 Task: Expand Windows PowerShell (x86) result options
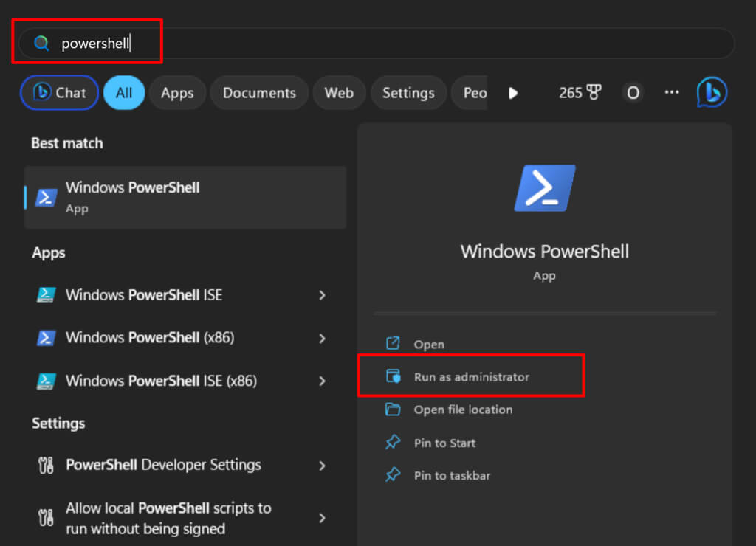coord(322,338)
